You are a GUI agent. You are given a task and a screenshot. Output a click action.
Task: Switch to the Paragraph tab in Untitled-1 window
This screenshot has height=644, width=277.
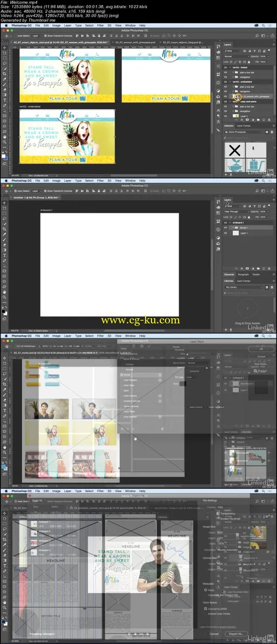click(243, 274)
